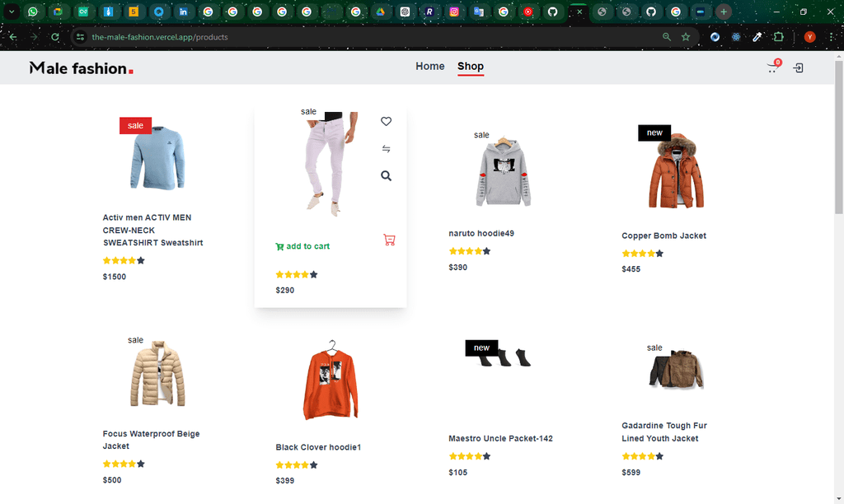The width and height of the screenshot is (844, 504).
Task: Click the Male fashion logo
Action: tap(82, 68)
